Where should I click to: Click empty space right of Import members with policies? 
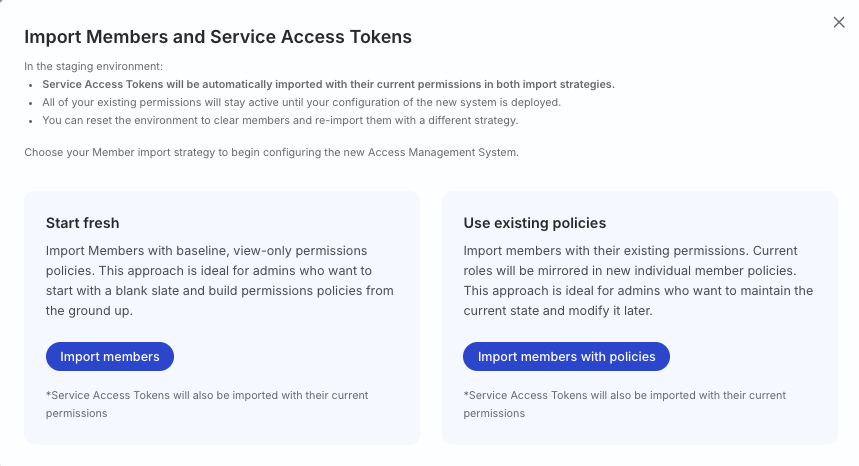point(750,357)
